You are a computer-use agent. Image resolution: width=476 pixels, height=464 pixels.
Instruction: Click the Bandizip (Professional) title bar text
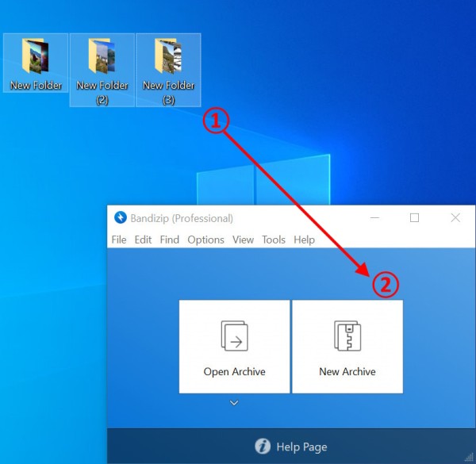click(182, 218)
